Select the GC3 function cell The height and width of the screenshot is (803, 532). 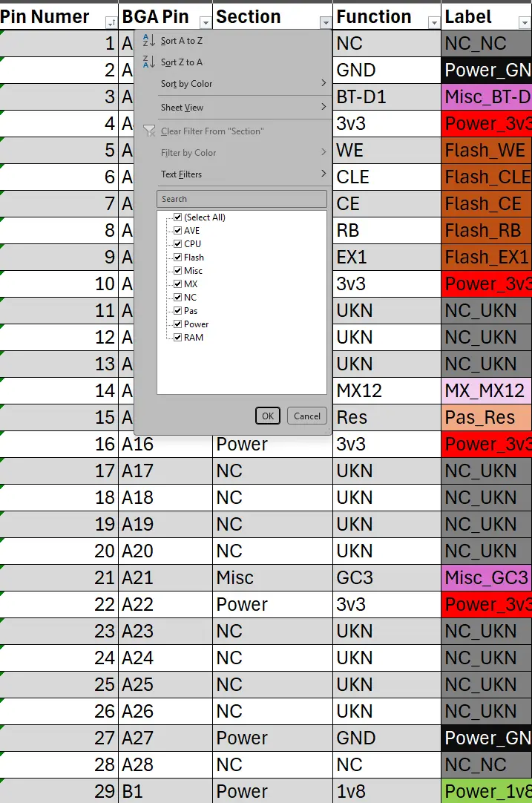tap(387, 577)
